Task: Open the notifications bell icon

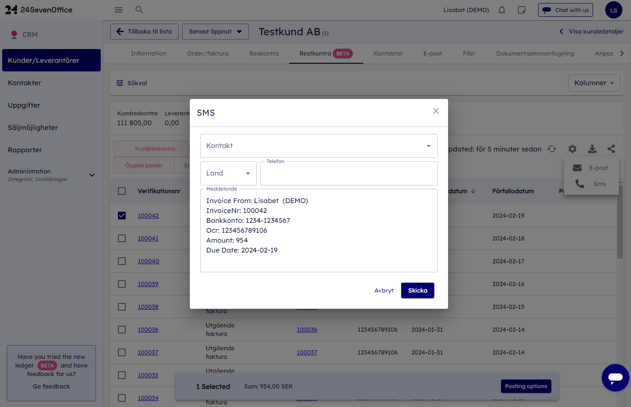Action: [502, 10]
